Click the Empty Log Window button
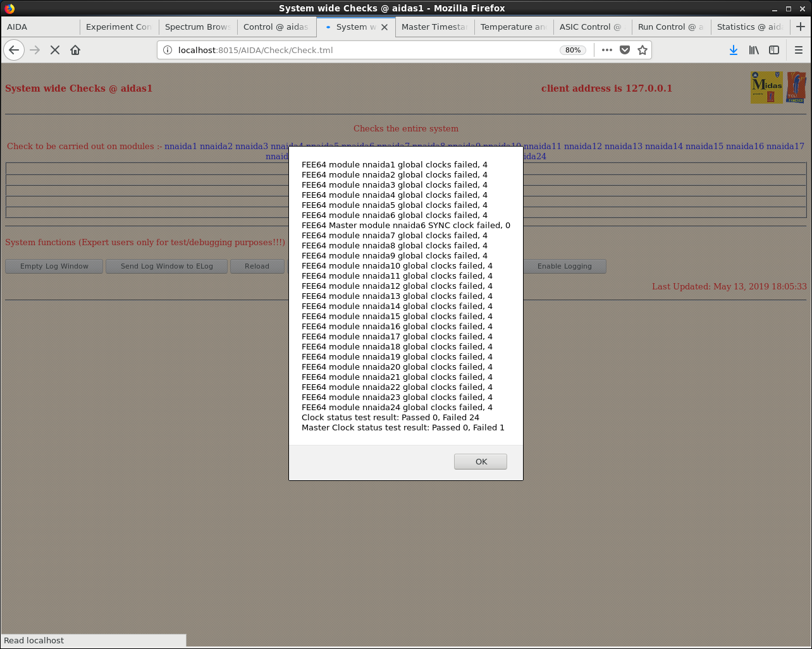Image resolution: width=812 pixels, height=649 pixels. click(54, 266)
